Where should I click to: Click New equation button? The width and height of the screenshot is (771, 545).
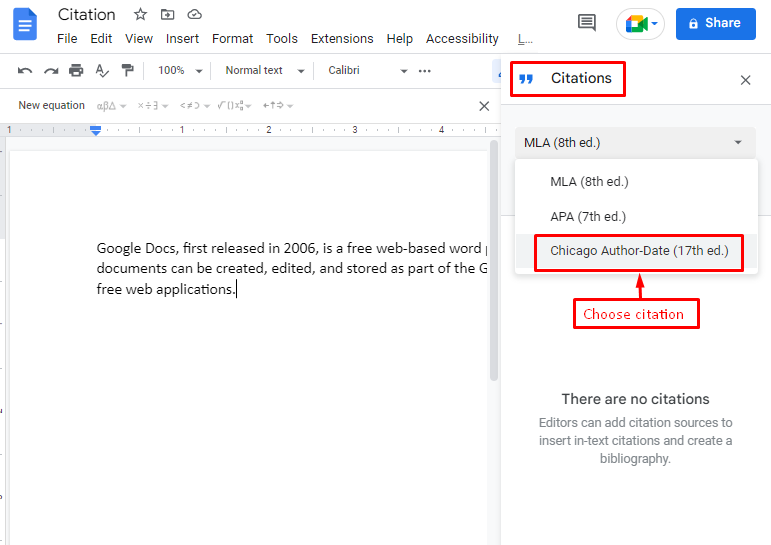pyautogui.click(x=52, y=105)
